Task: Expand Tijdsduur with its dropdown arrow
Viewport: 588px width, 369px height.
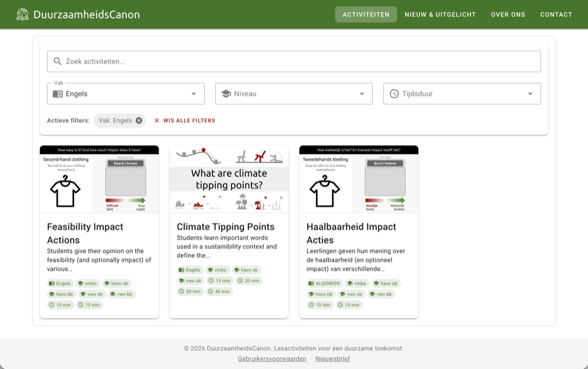Action: (x=530, y=93)
